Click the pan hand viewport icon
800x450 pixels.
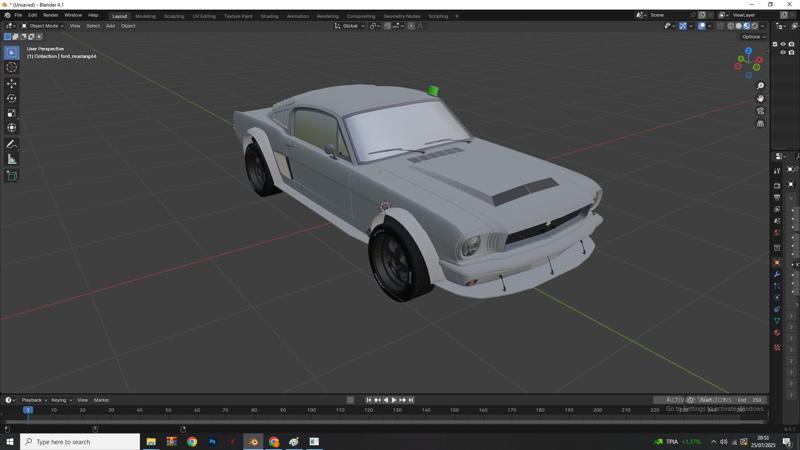click(x=760, y=98)
